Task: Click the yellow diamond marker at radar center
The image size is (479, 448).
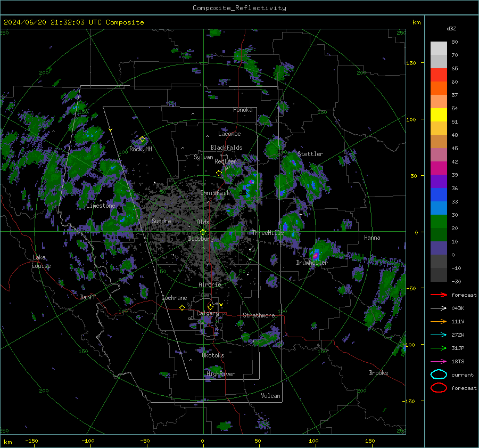Action: [x=203, y=232]
